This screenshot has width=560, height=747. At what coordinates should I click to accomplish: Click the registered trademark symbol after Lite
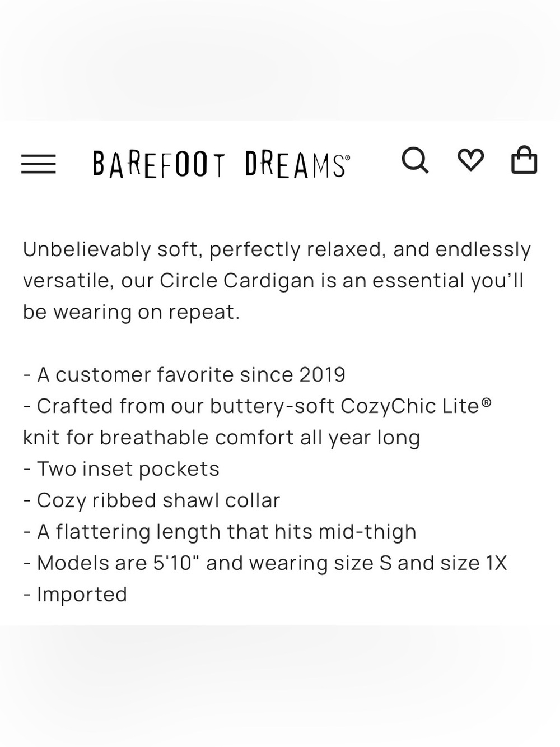[487, 402]
